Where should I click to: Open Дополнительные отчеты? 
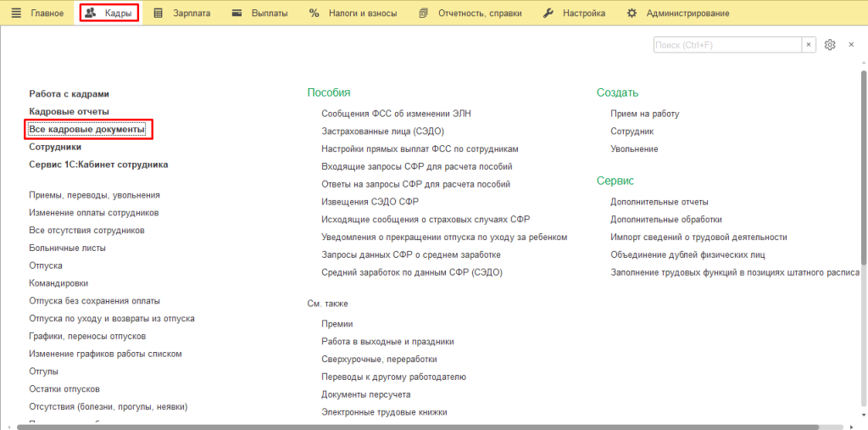coord(659,202)
